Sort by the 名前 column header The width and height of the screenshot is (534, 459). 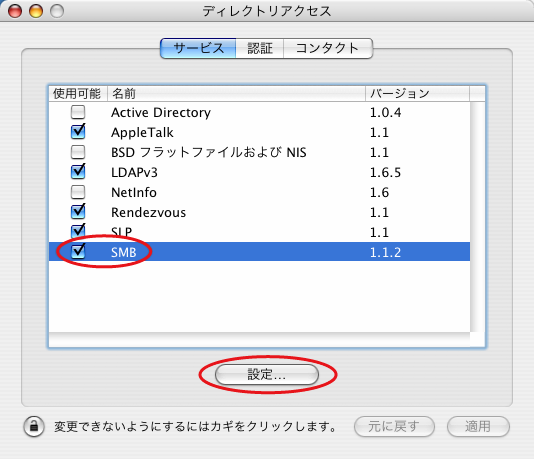point(236,93)
